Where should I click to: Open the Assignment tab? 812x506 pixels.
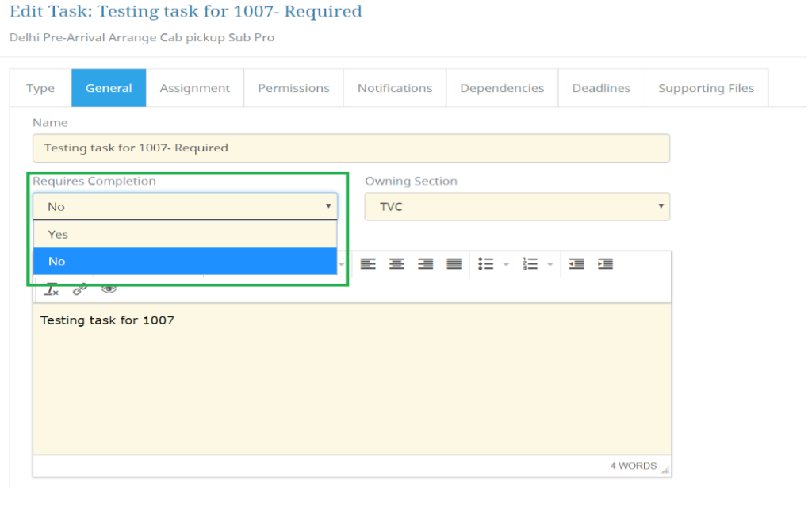tap(195, 88)
